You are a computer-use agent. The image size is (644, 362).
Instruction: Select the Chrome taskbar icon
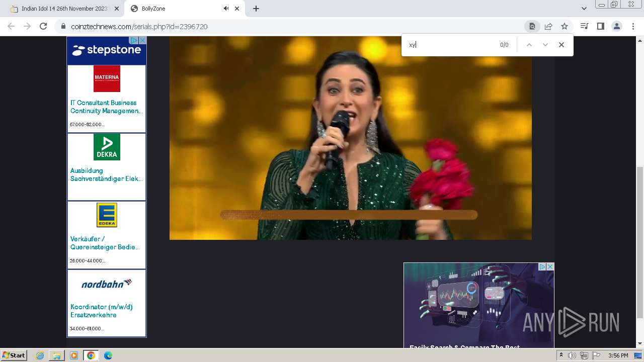(91, 355)
